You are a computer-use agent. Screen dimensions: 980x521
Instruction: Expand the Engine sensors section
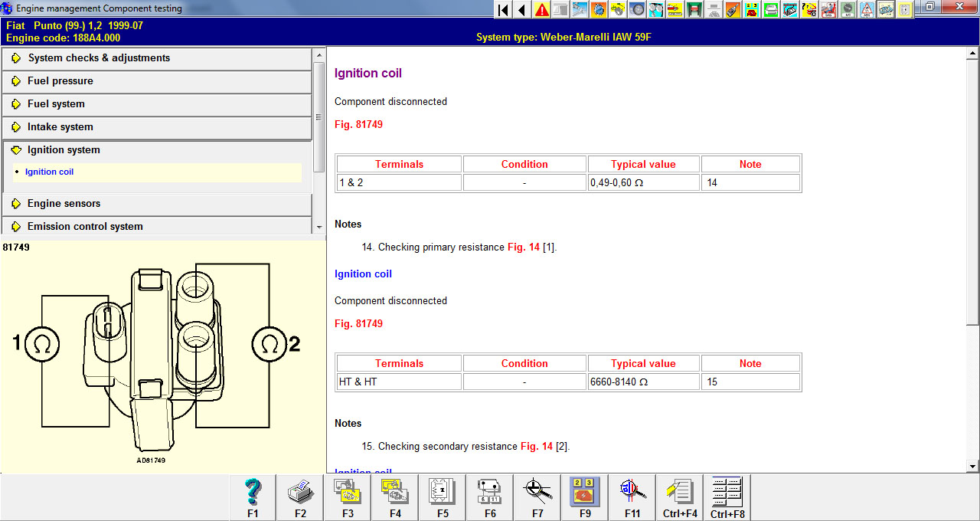click(x=64, y=204)
